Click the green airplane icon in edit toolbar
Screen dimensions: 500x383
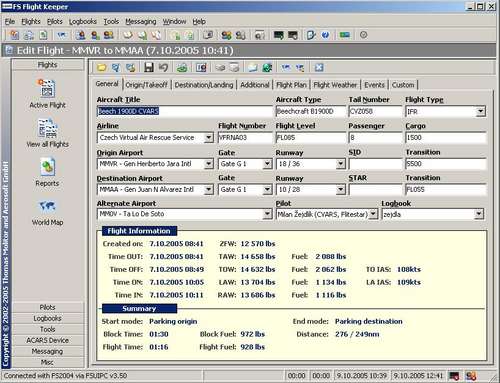coord(182,68)
